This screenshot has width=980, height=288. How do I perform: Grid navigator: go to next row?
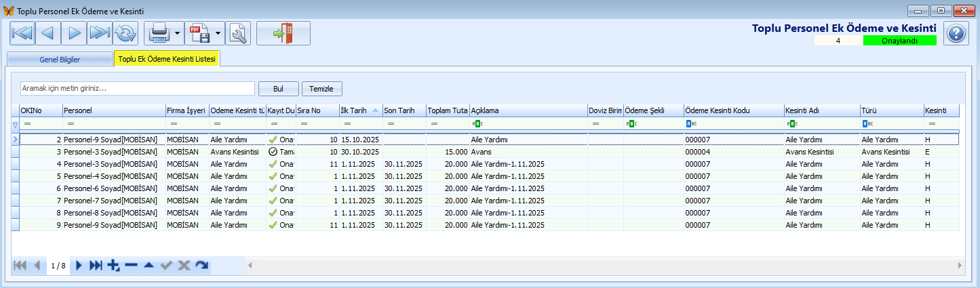point(79,265)
